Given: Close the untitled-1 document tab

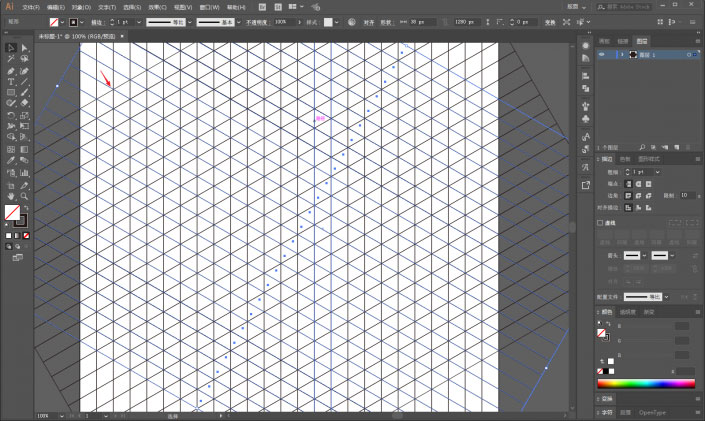Looking at the screenshot, I should click(122, 36).
